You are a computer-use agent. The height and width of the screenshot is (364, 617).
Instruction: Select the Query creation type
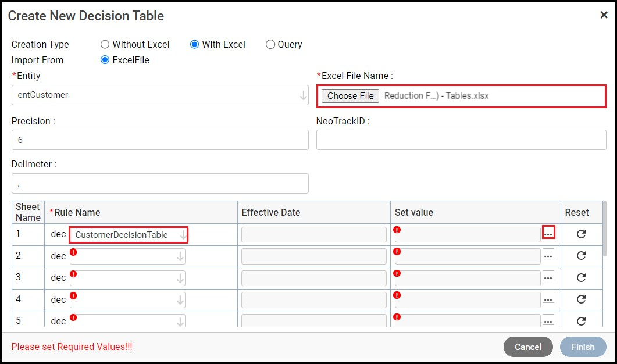[270, 44]
